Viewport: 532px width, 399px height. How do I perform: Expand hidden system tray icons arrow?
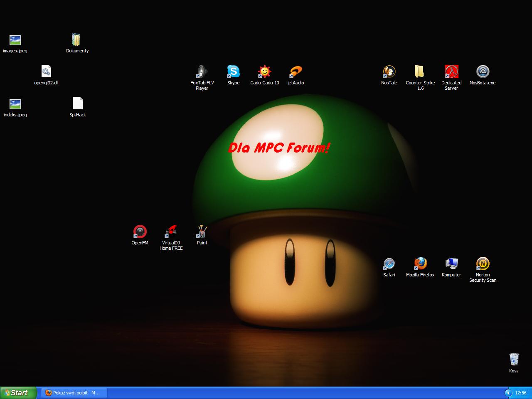508,393
